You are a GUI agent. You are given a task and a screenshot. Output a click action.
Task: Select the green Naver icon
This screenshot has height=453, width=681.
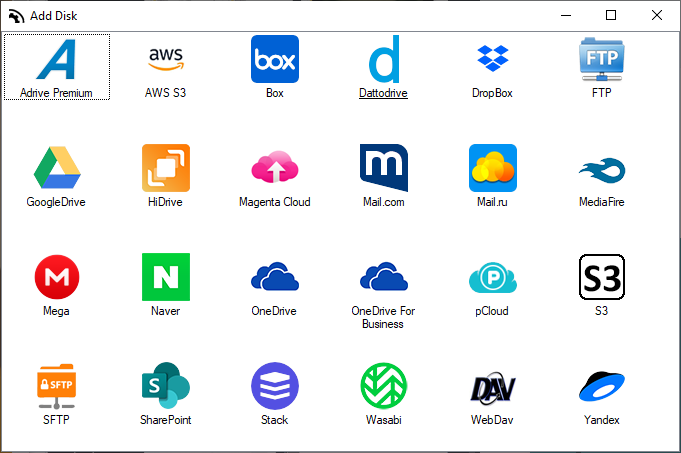[165, 278]
